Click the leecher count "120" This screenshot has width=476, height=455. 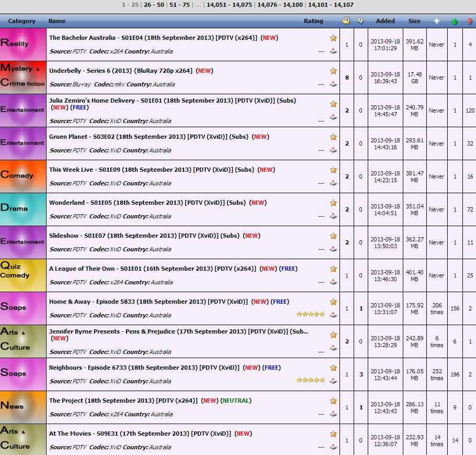click(x=470, y=110)
